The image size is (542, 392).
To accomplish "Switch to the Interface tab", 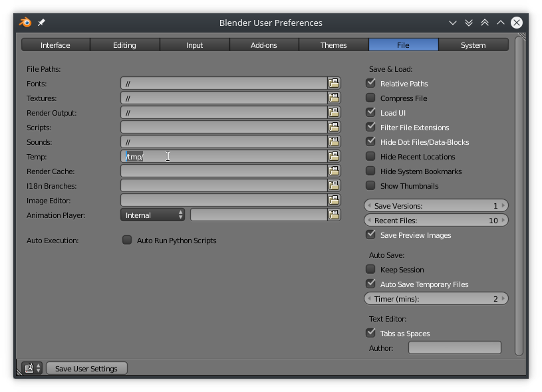I will [55, 45].
